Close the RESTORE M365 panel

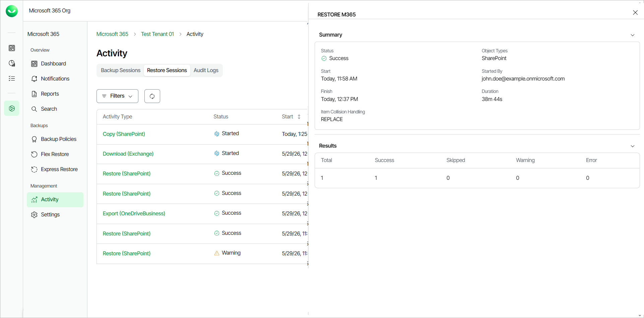coord(635,12)
